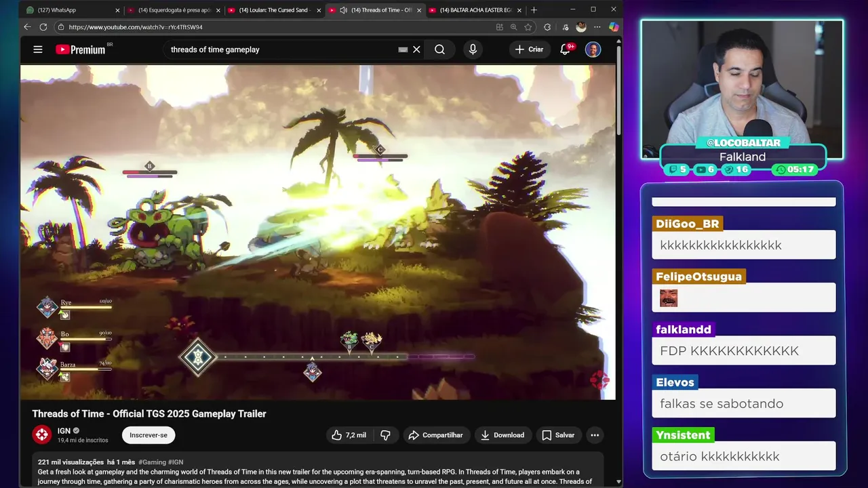Open the YouTube hamburger guide menu
This screenshot has width=868, height=488.
38,49
